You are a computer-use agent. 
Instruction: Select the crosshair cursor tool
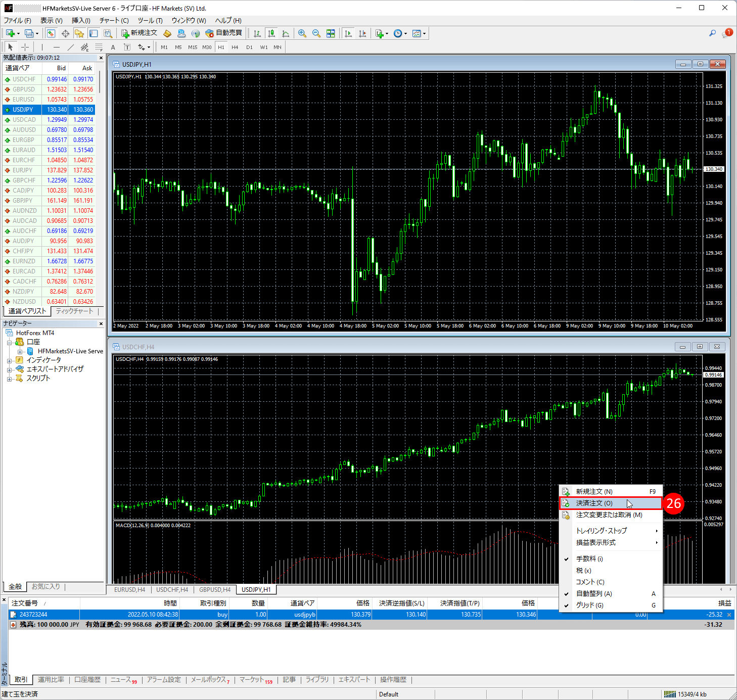pyautogui.click(x=25, y=47)
